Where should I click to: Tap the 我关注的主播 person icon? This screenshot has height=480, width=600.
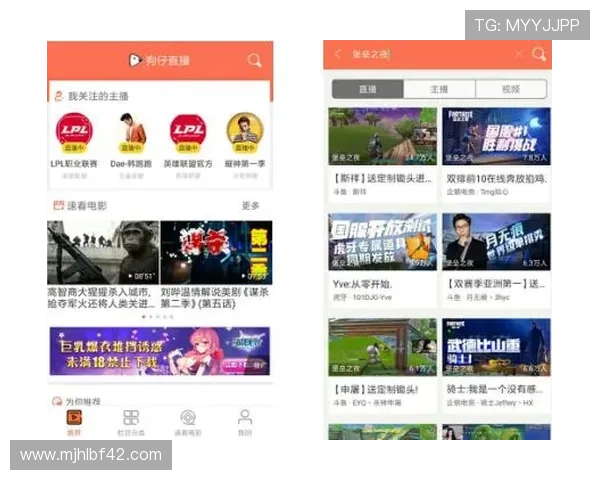tap(58, 96)
